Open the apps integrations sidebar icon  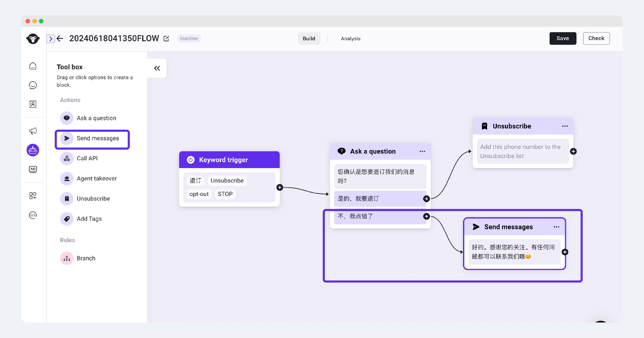(x=33, y=196)
